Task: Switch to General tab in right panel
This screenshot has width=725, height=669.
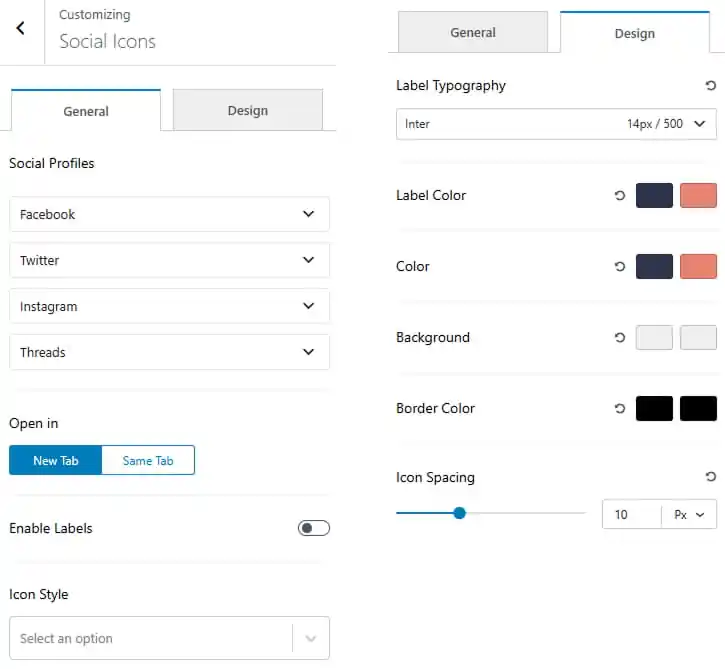Action: point(473,32)
